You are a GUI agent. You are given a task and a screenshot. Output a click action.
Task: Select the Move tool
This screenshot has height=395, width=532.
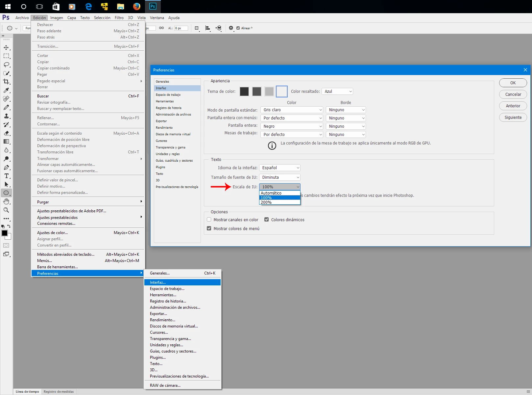click(6, 48)
